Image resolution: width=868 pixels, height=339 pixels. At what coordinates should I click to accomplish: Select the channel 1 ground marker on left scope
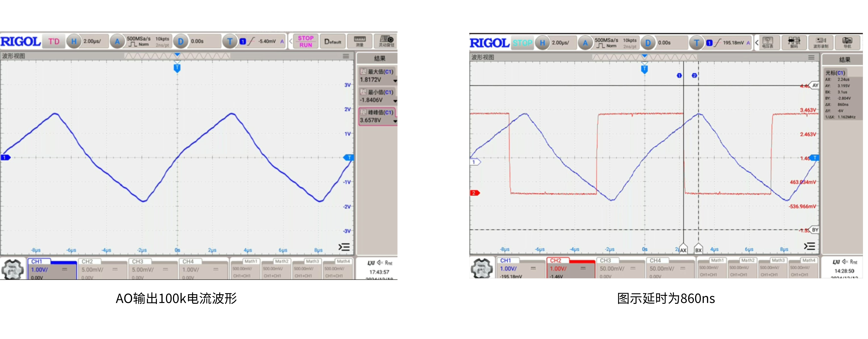click(5, 157)
